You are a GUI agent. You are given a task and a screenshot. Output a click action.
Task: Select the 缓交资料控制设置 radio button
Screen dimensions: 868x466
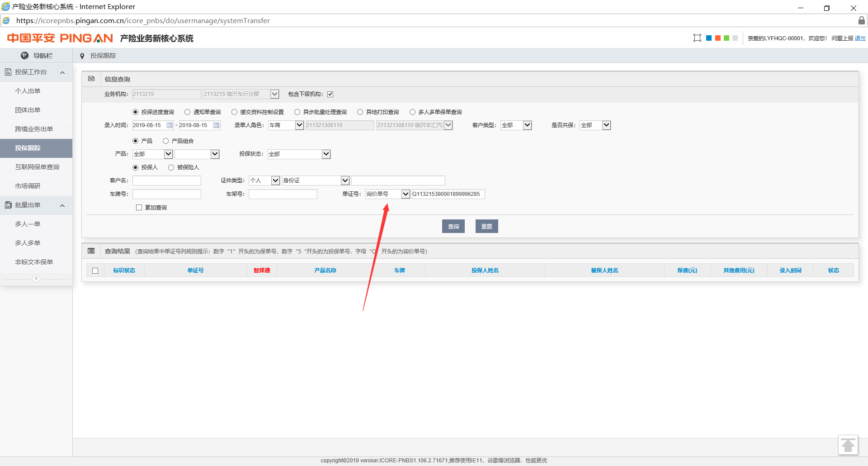tap(234, 112)
